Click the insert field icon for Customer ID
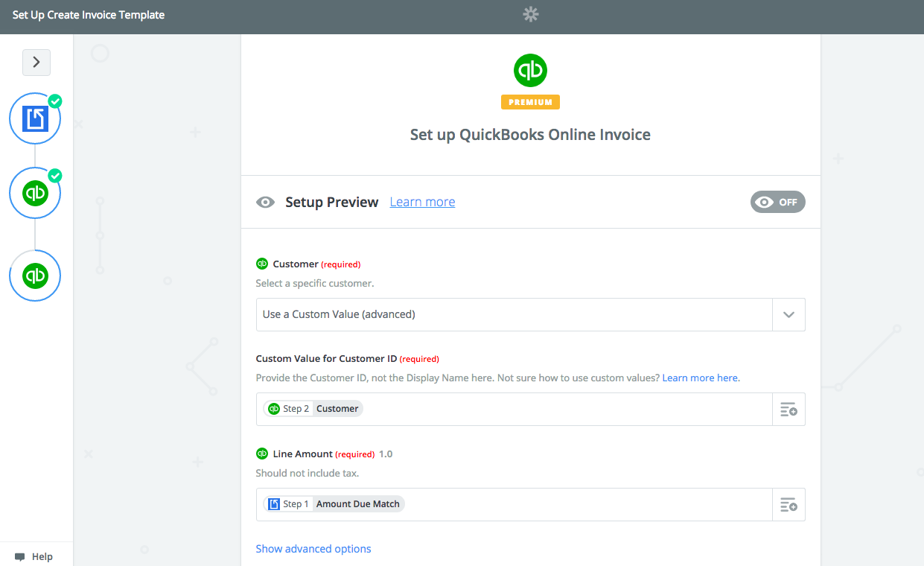Image resolution: width=924 pixels, height=566 pixels. tap(788, 410)
